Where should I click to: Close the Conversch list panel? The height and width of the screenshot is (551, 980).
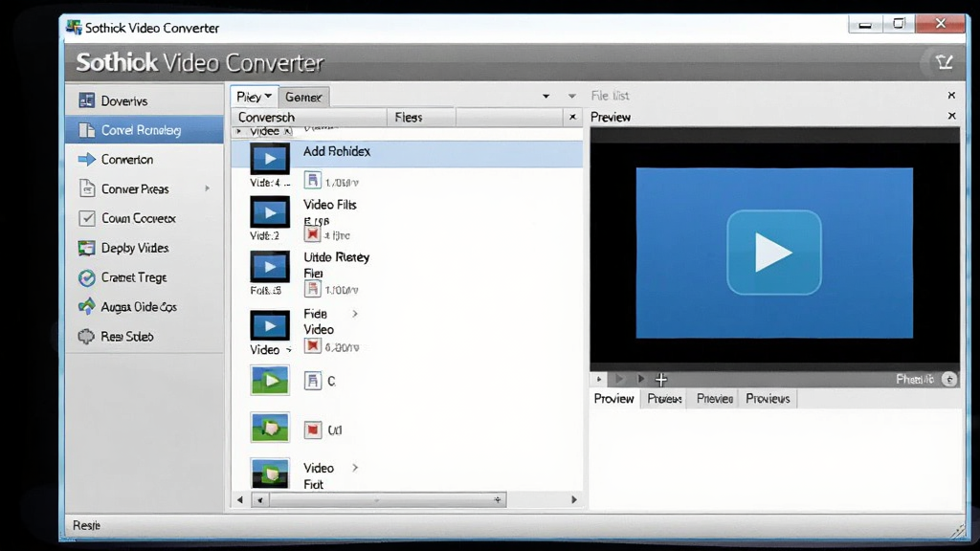(x=572, y=117)
